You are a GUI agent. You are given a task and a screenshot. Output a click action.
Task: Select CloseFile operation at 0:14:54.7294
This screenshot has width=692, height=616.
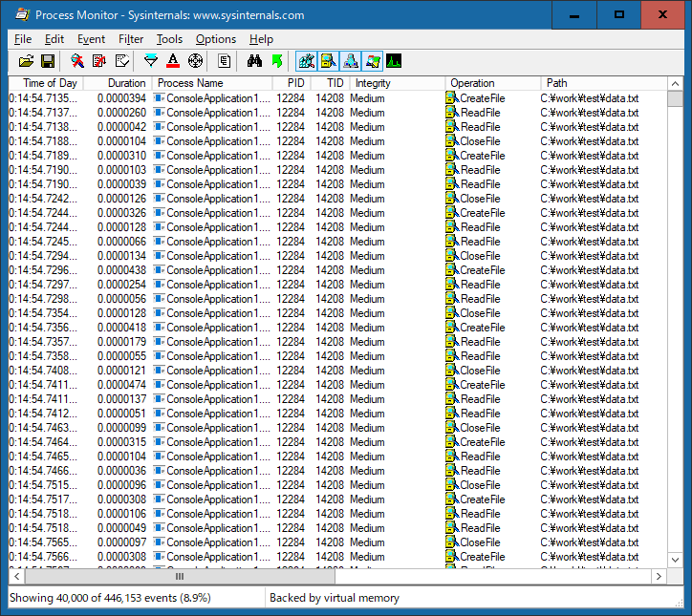[x=480, y=256]
